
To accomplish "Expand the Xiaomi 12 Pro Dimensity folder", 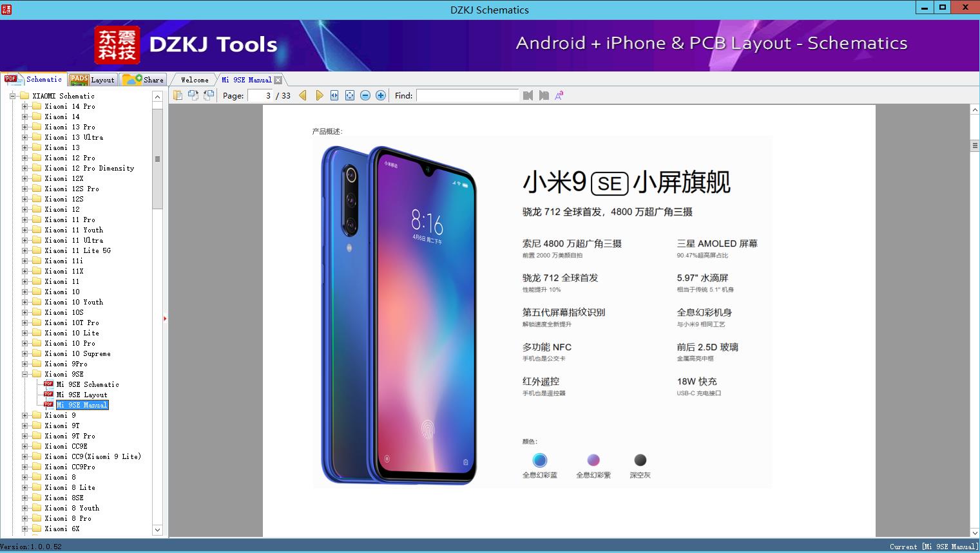I will tap(24, 168).
